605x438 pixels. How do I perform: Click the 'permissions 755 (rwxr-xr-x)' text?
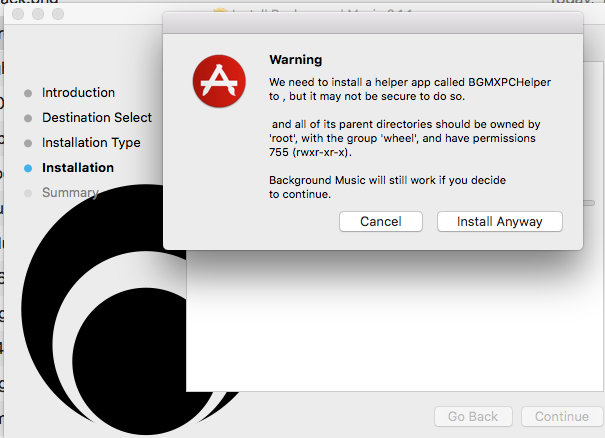pos(402,145)
